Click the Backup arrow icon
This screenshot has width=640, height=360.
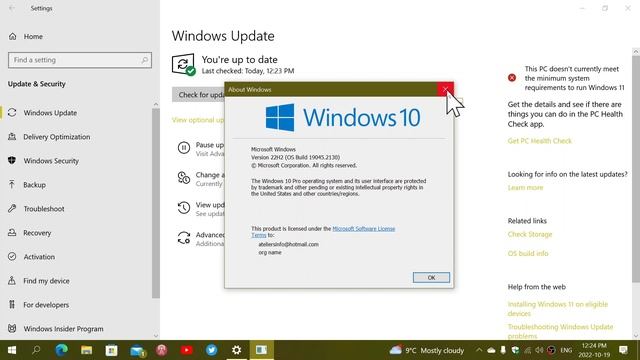click(12, 184)
